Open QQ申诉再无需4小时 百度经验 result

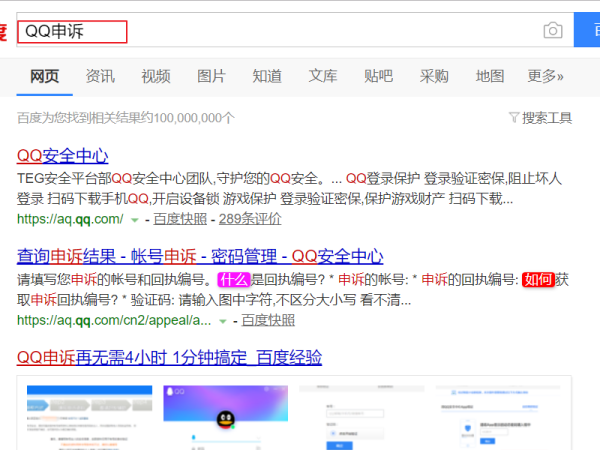pyautogui.click(x=169, y=358)
